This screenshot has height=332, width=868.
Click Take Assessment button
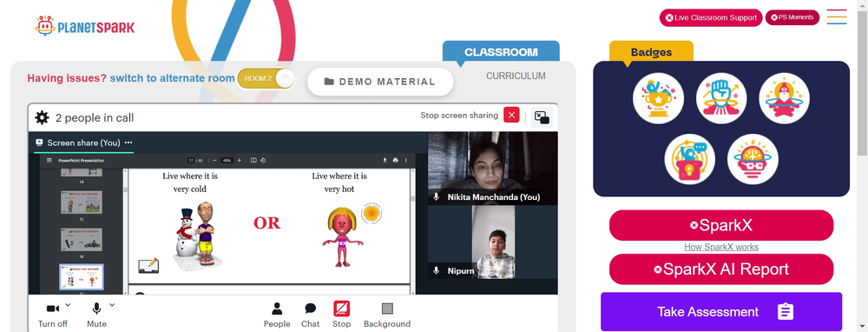click(x=721, y=311)
